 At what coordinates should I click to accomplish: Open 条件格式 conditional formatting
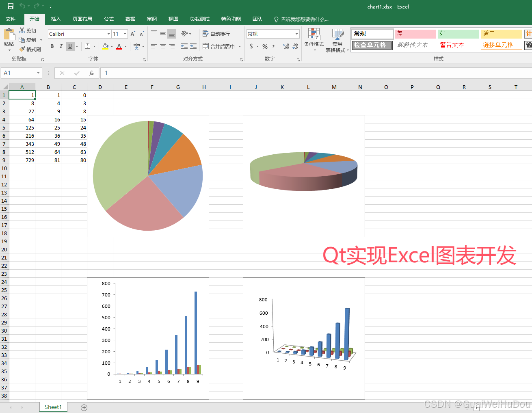314,40
